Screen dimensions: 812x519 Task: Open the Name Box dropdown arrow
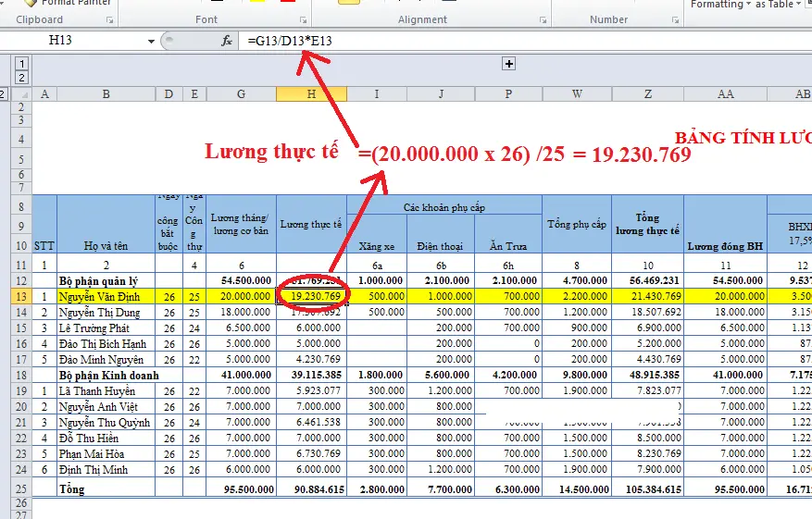(151, 41)
